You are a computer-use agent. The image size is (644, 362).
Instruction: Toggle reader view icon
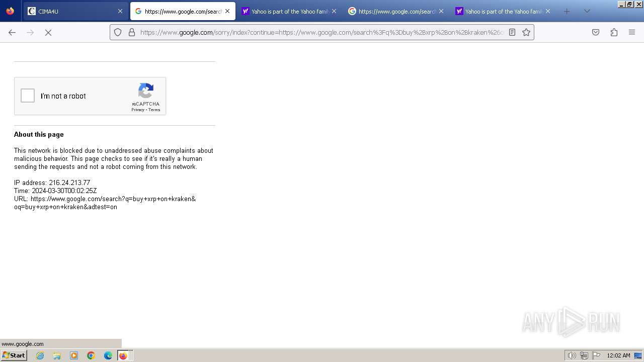click(512, 32)
